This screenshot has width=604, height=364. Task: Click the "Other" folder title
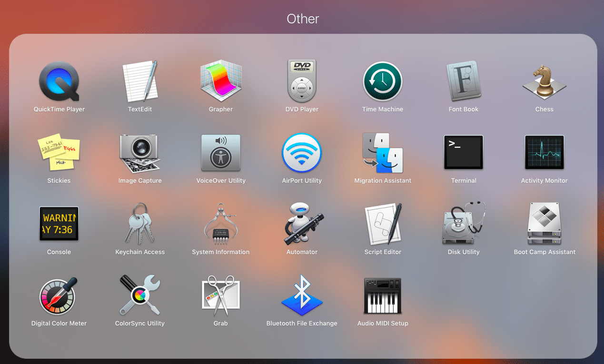click(303, 19)
